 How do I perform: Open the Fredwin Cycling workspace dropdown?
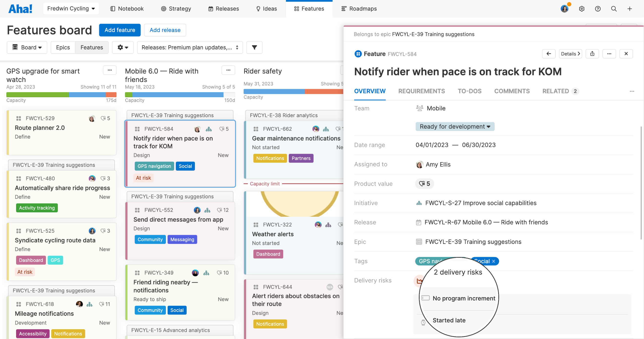[x=71, y=8]
